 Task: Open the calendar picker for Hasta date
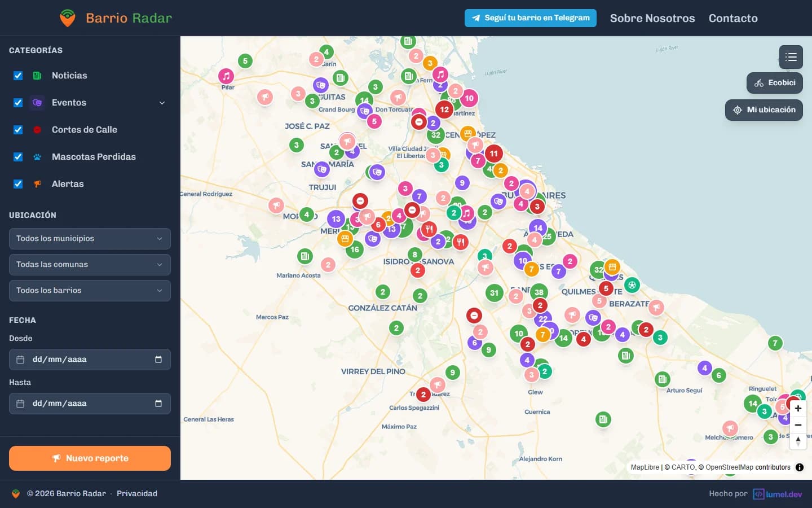pos(158,404)
